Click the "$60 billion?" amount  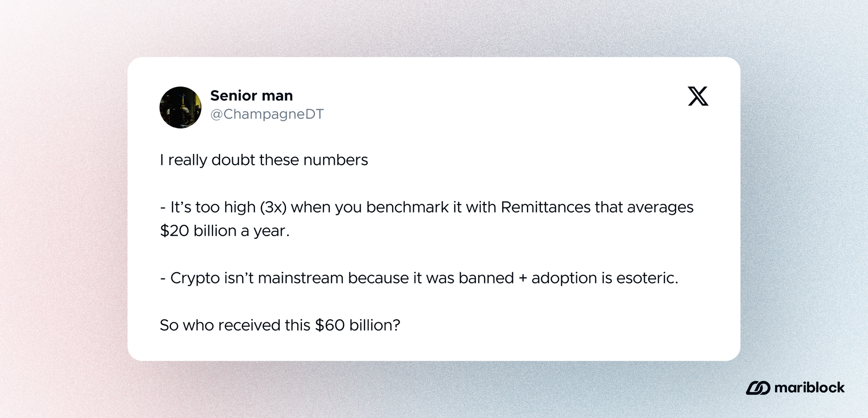pyautogui.click(x=358, y=325)
